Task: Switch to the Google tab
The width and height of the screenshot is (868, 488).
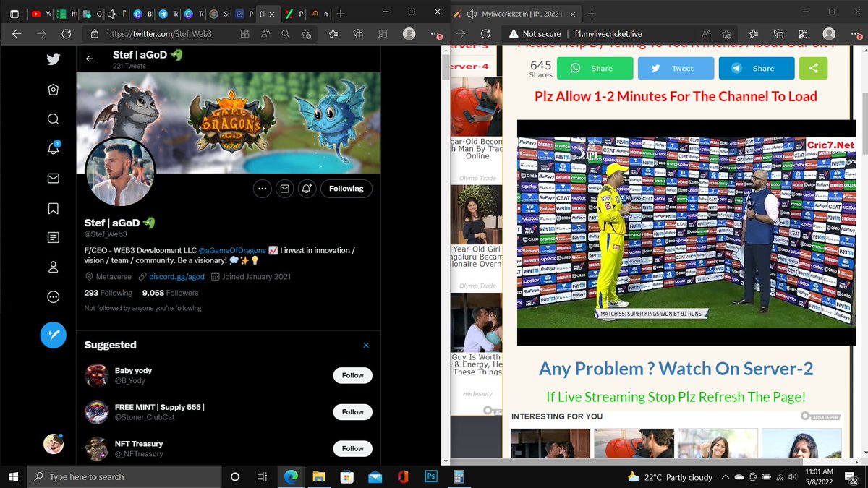Action: (x=218, y=14)
